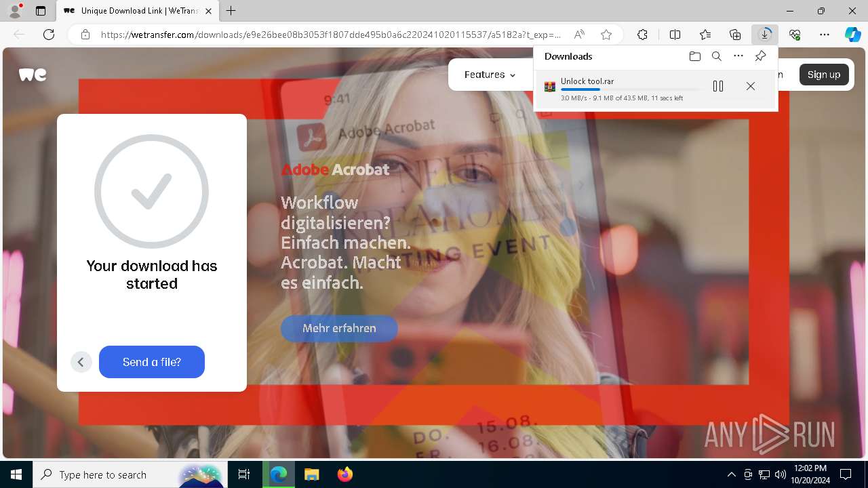Launch Firefox from taskbar
Viewport: 868px width, 488px height.
(344, 474)
